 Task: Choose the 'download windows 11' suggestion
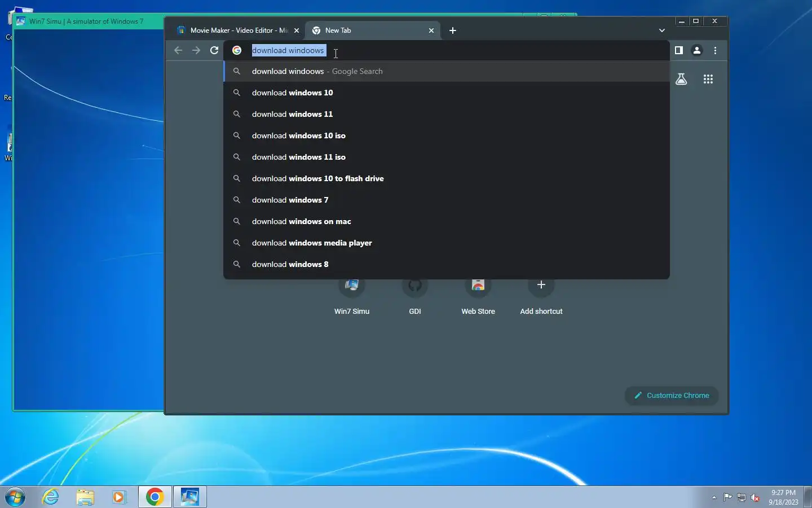click(x=447, y=114)
